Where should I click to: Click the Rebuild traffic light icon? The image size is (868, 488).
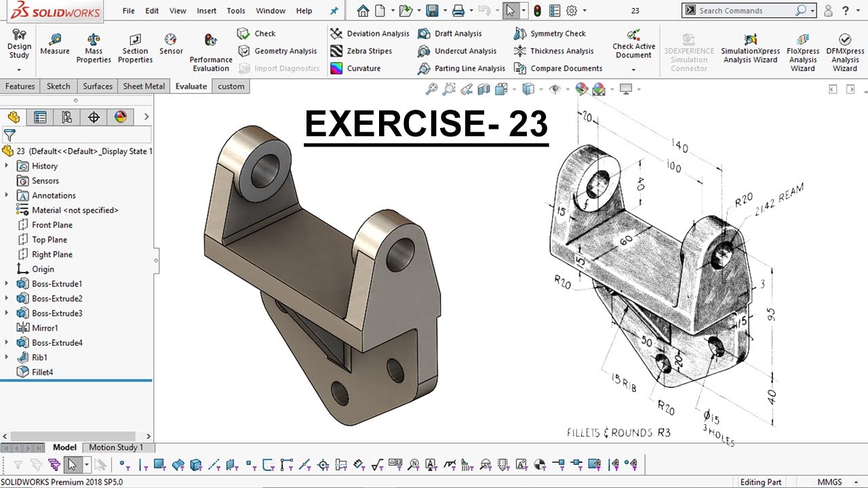pos(537,11)
